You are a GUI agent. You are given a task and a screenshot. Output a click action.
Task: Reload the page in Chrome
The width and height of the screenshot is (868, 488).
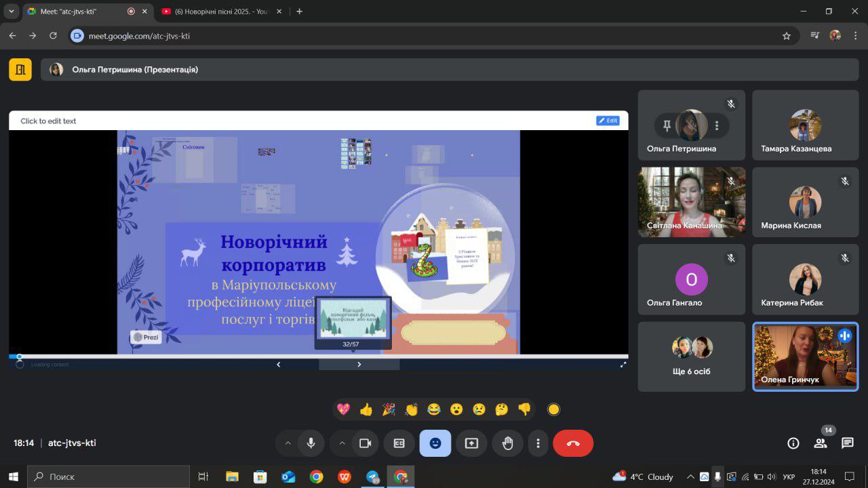coord(54,36)
